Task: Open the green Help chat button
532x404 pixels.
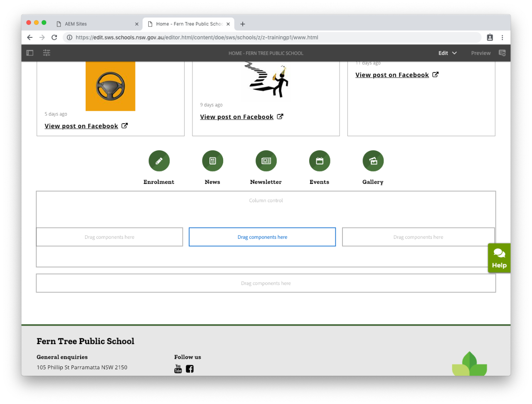Action: [x=499, y=258]
